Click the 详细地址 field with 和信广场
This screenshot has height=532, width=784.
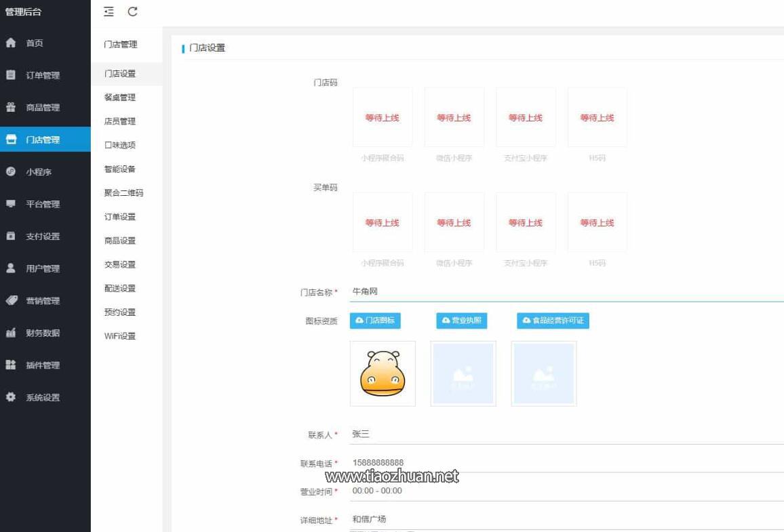pos(566,520)
